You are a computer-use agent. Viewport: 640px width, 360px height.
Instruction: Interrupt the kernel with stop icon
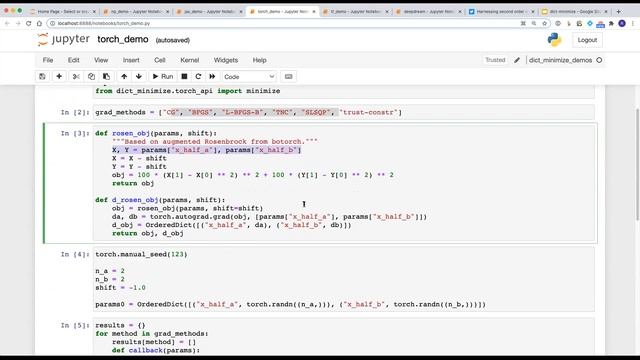tap(184, 76)
